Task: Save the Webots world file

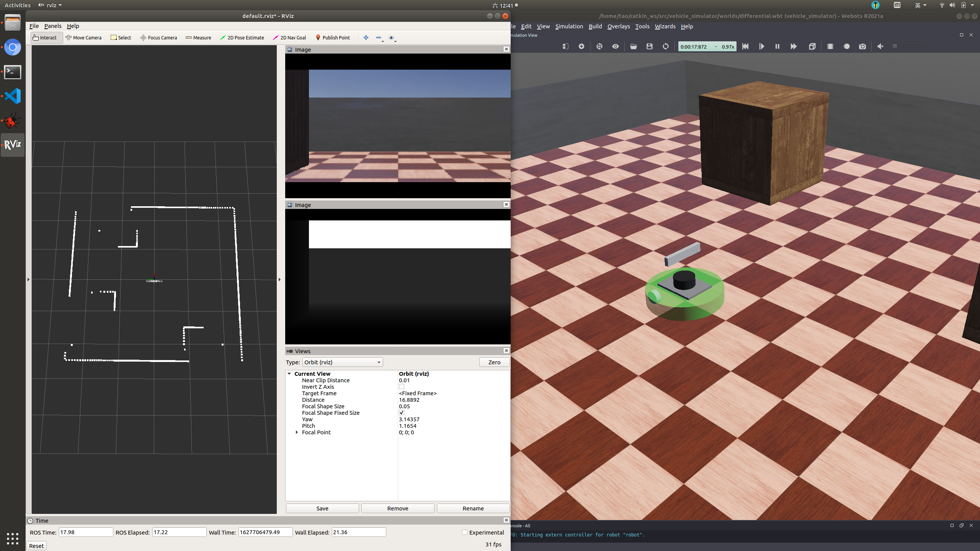Action: (649, 46)
